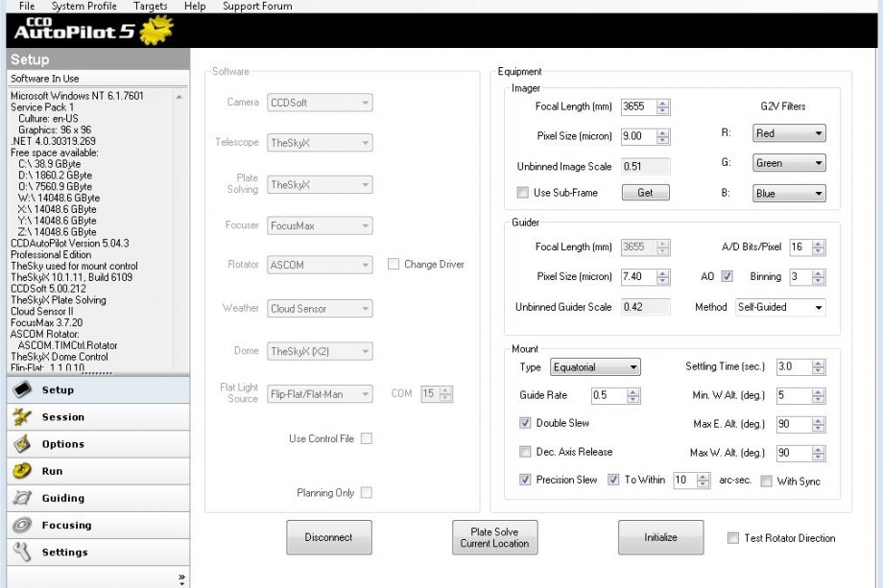Enable the With Sync checkbox
The image size is (883, 588).
[766, 482]
